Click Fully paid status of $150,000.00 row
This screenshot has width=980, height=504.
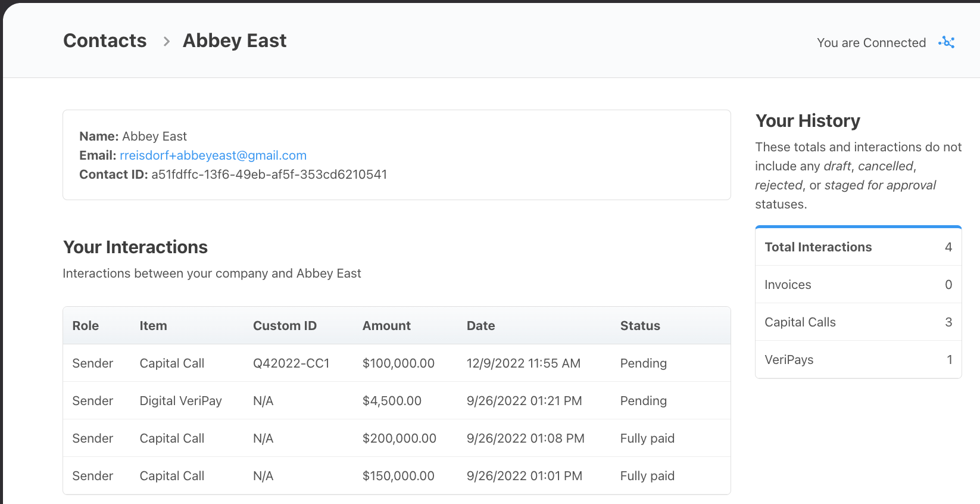pyautogui.click(x=647, y=476)
